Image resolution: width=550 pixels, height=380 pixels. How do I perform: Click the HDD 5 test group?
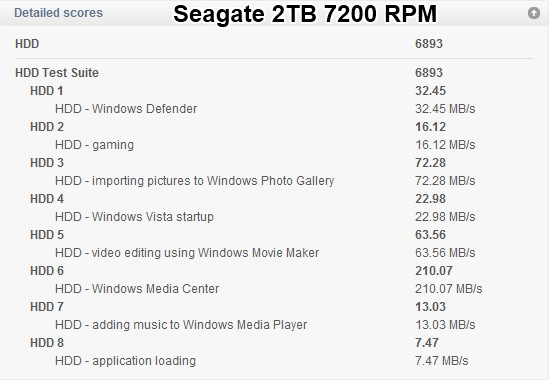(47, 235)
